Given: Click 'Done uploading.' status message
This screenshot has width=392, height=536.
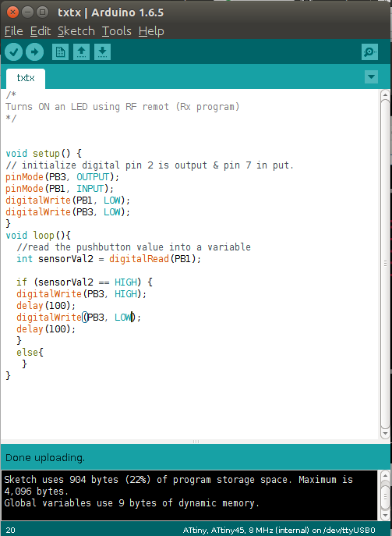Looking at the screenshot, I should (x=45, y=458).
